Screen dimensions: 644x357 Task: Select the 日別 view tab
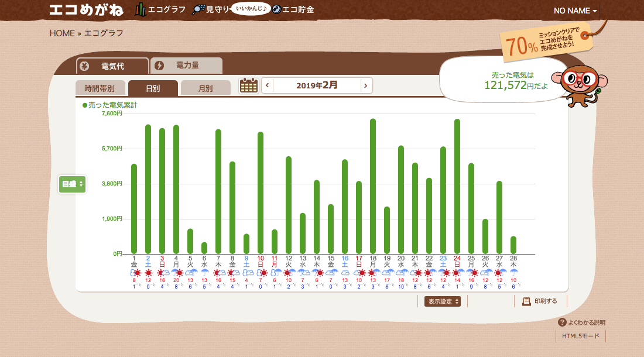click(153, 88)
